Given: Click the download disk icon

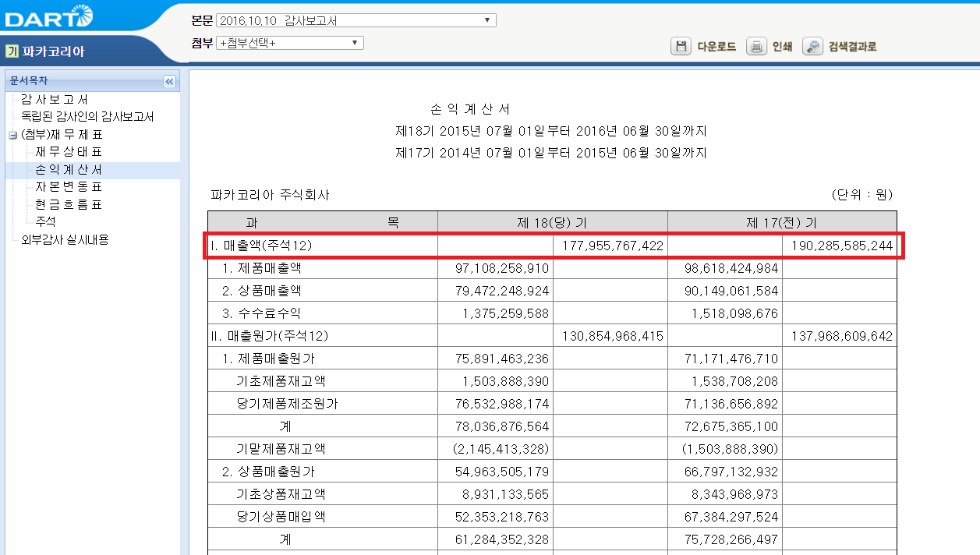Looking at the screenshot, I should click(681, 47).
